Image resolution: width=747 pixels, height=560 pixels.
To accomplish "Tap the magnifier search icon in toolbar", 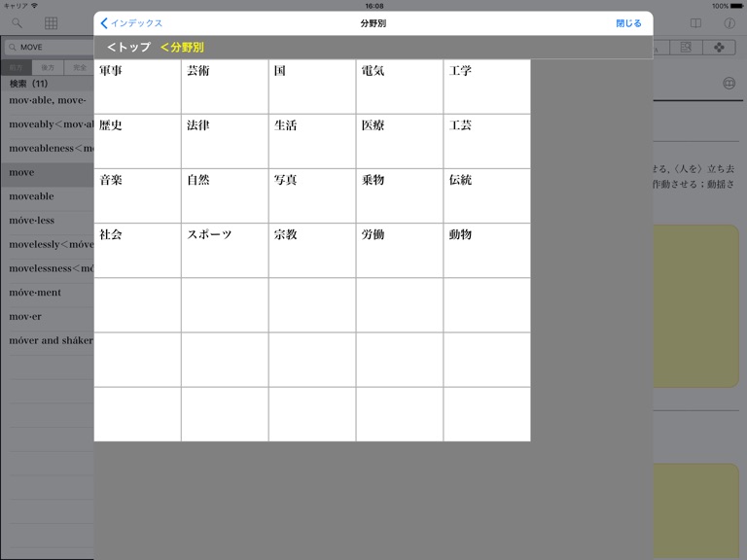I will pos(17,23).
